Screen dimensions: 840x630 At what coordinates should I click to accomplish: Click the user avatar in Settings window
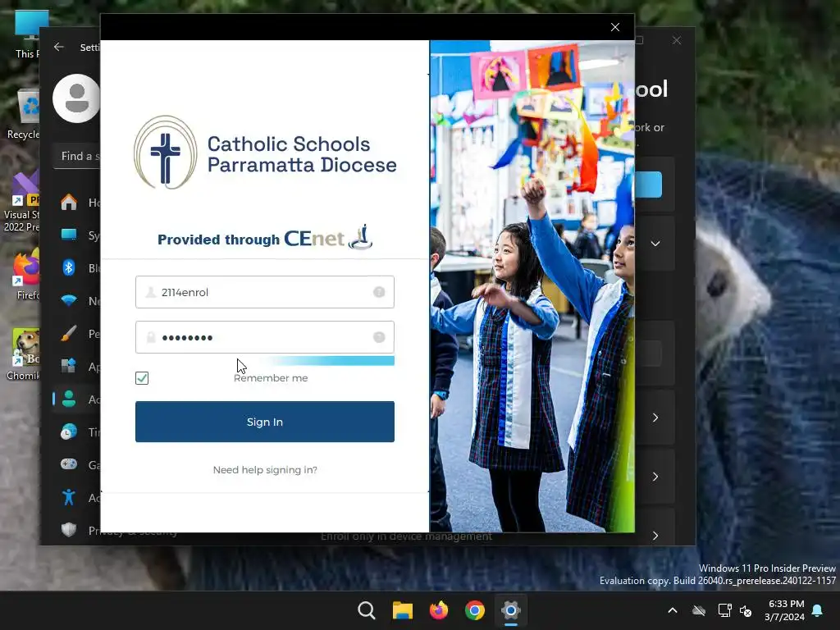pyautogui.click(x=76, y=98)
